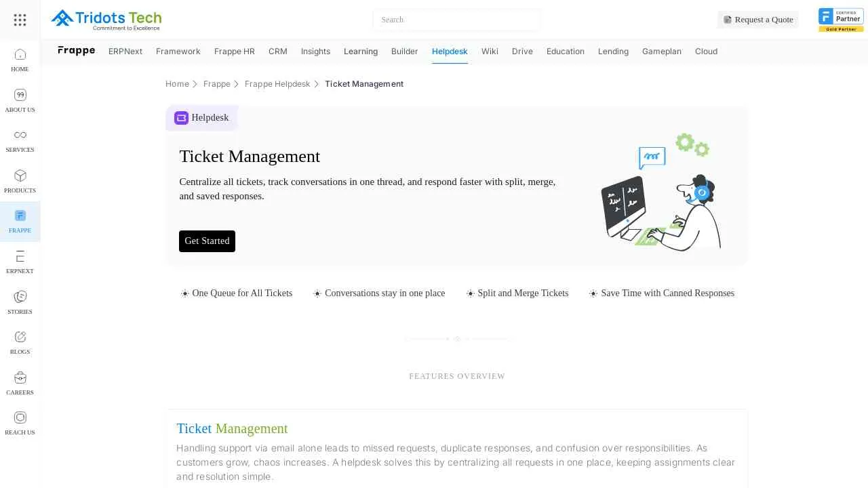Open the Education tab
The image size is (868, 488).
[566, 52]
